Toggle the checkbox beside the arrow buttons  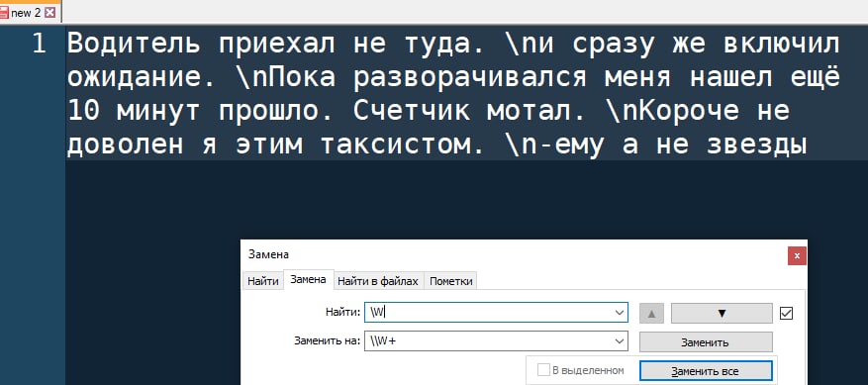pyautogui.click(x=786, y=314)
